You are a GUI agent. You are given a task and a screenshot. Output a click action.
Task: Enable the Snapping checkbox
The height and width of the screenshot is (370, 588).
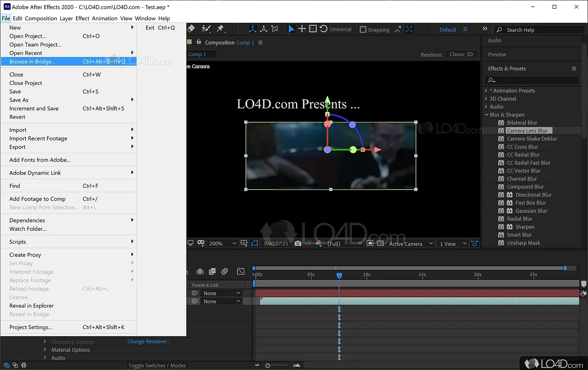point(363,29)
